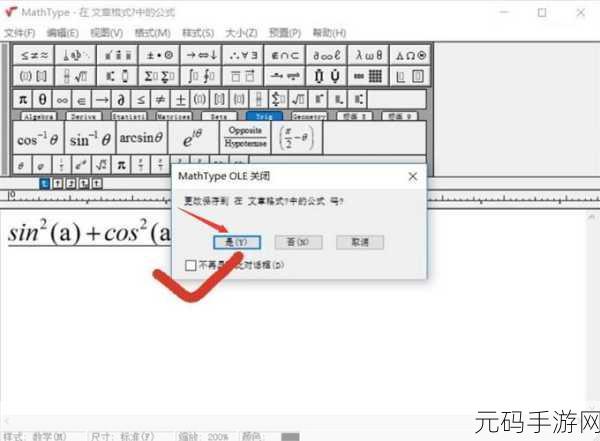Screen dimensions: 600x441
Task: Insert the partial derivative ∂ symbol
Action: click(121, 100)
